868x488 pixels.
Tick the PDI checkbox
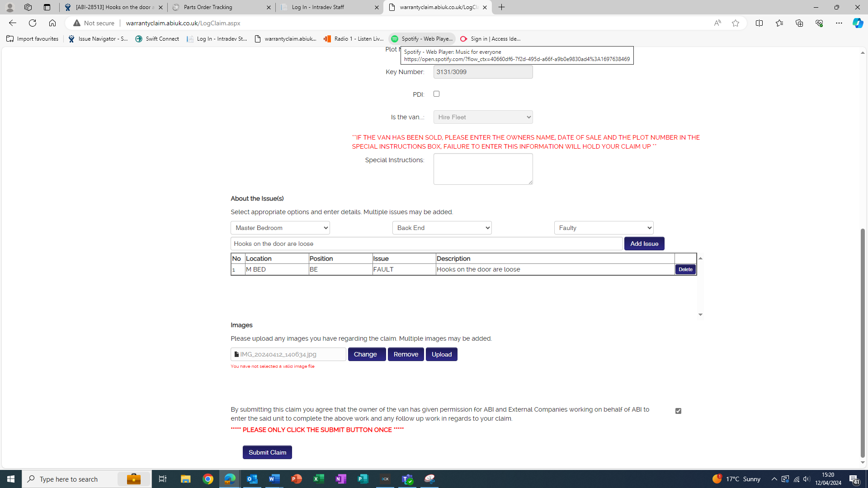436,94
